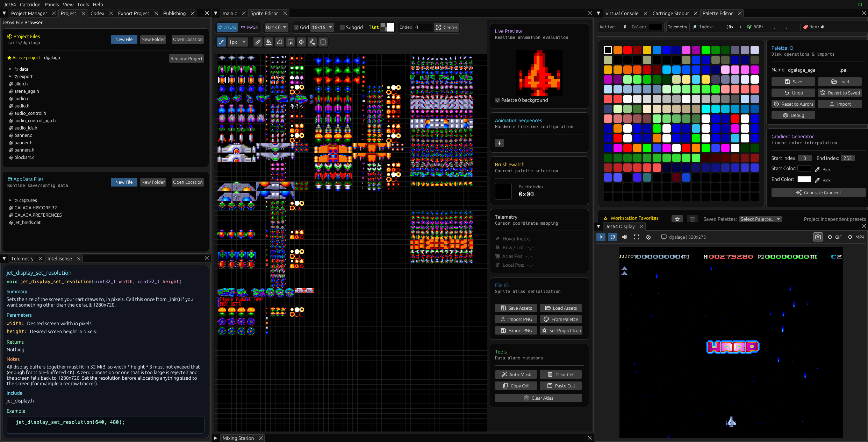Click the speaker volume icon in Jet64 Display
This screenshot has height=442, width=868.
point(625,237)
